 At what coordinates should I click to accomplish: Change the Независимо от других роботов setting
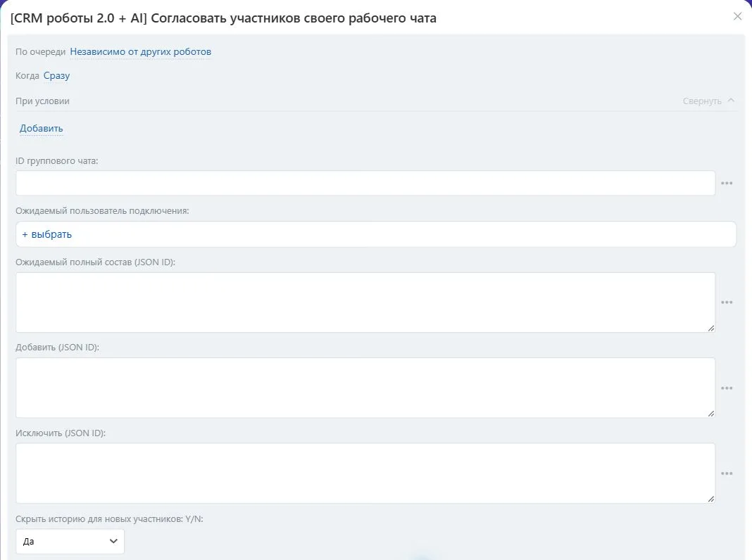(141, 52)
